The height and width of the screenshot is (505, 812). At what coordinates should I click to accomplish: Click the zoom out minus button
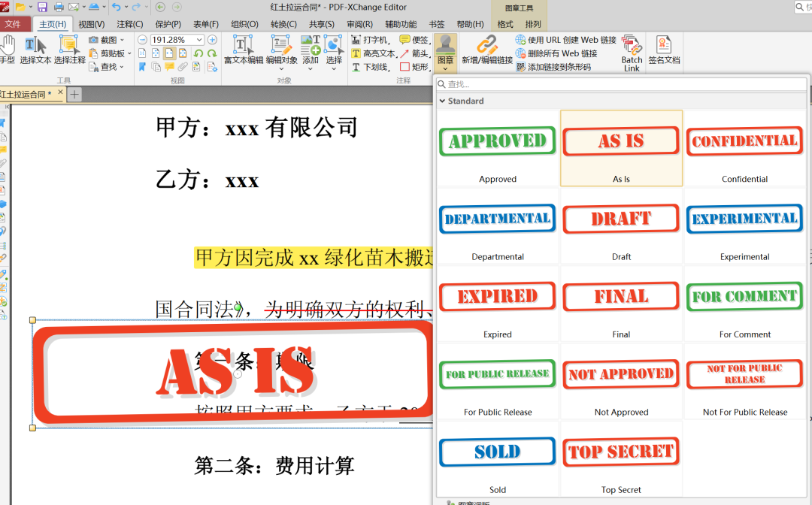pyautogui.click(x=142, y=40)
